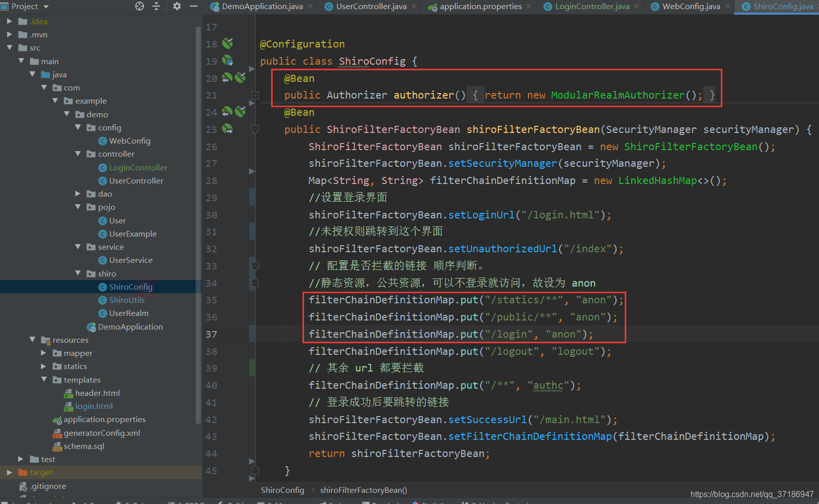The width and height of the screenshot is (819, 504).
Task: Expand the test folder
Action: click(21, 459)
